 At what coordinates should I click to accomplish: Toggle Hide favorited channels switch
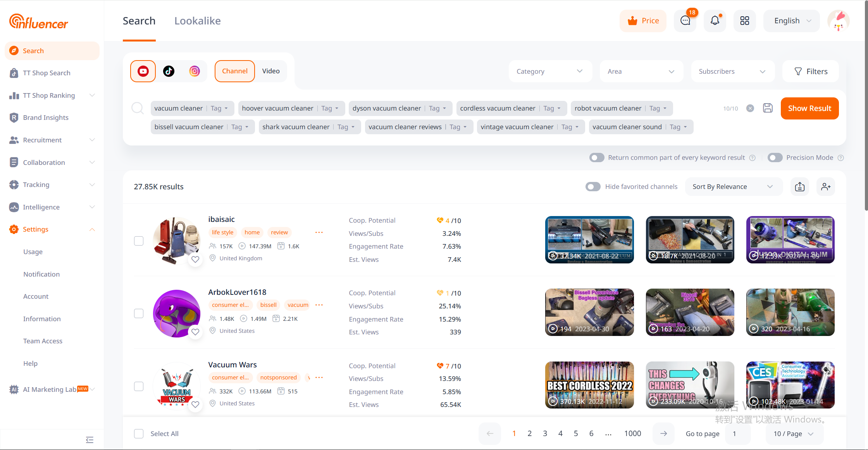[x=593, y=187]
